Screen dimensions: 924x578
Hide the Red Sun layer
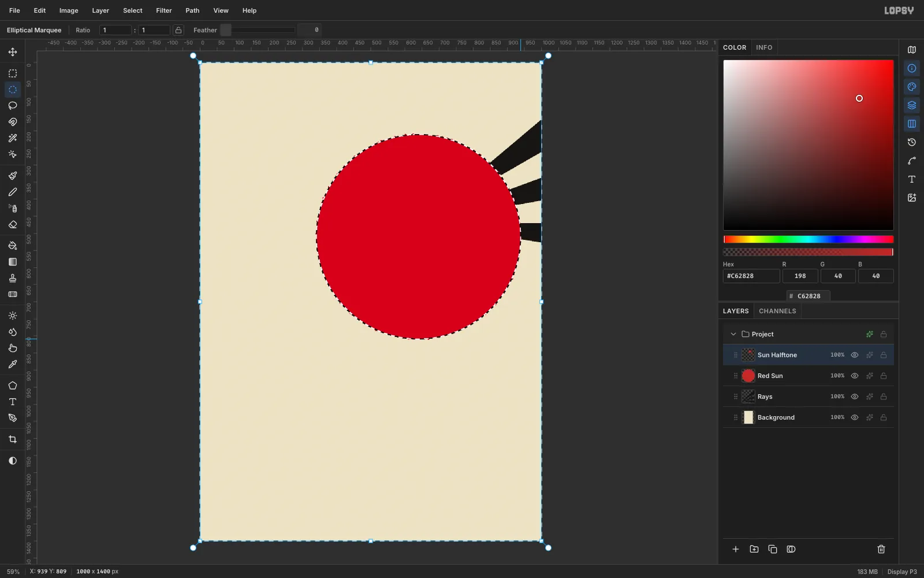point(855,376)
